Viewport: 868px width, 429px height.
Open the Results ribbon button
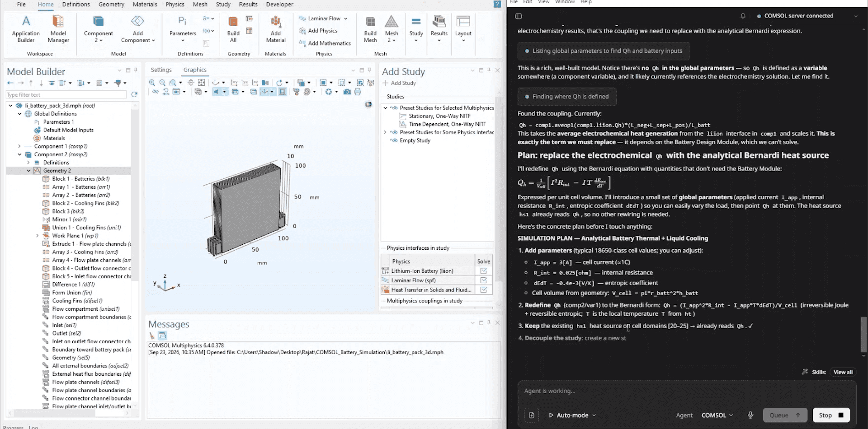pos(439,29)
